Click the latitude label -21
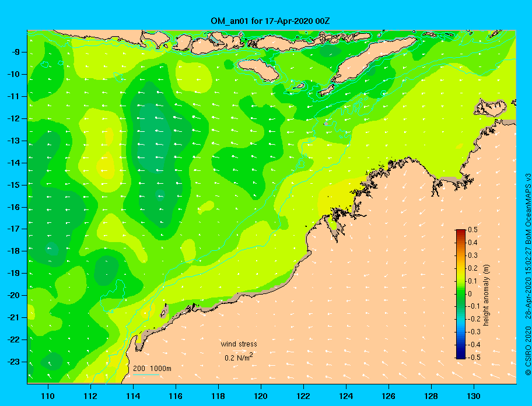Screen dimensions: 532x406 [x=14, y=318]
